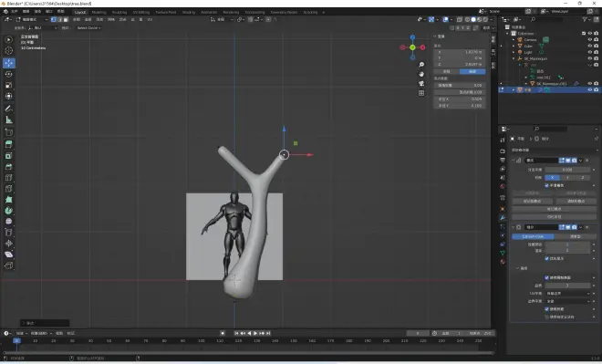The height and width of the screenshot is (364, 602).
Task: Open Object Data properties green triangle tab
Action: point(503,253)
